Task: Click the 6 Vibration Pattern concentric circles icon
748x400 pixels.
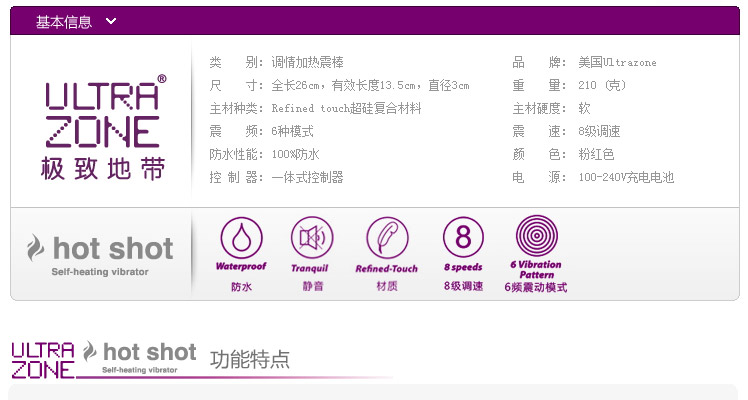Action: point(536,236)
